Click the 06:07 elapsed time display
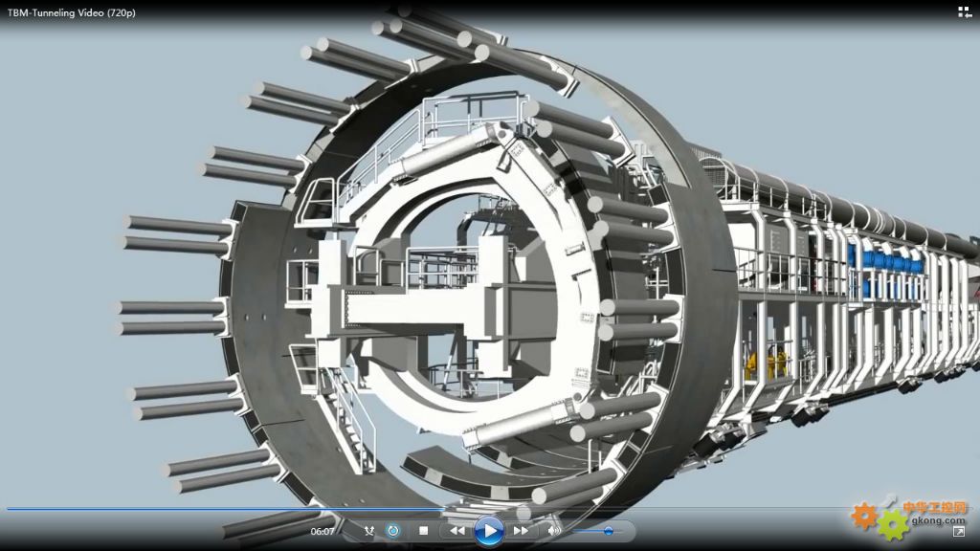This screenshot has width=980, height=551. coord(322,532)
